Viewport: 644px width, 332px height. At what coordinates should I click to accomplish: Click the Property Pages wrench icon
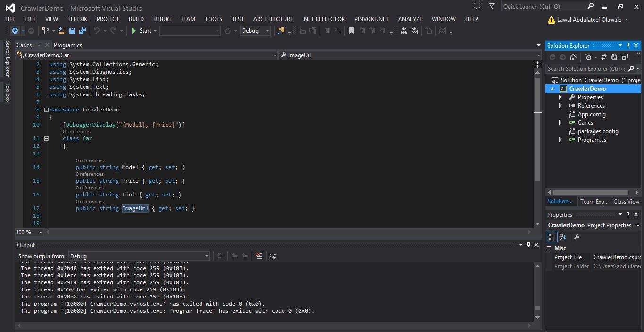[577, 237]
